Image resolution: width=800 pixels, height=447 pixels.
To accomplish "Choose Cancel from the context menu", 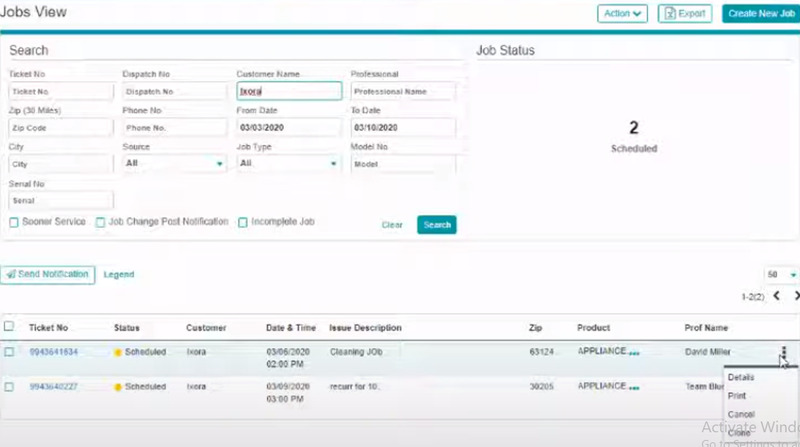I will click(x=741, y=414).
